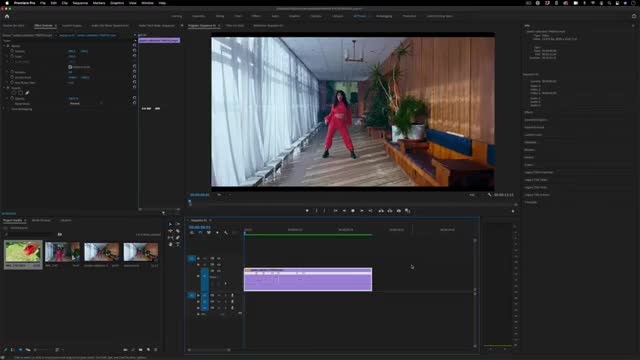Click the timeline wrench settings icon

226,233
